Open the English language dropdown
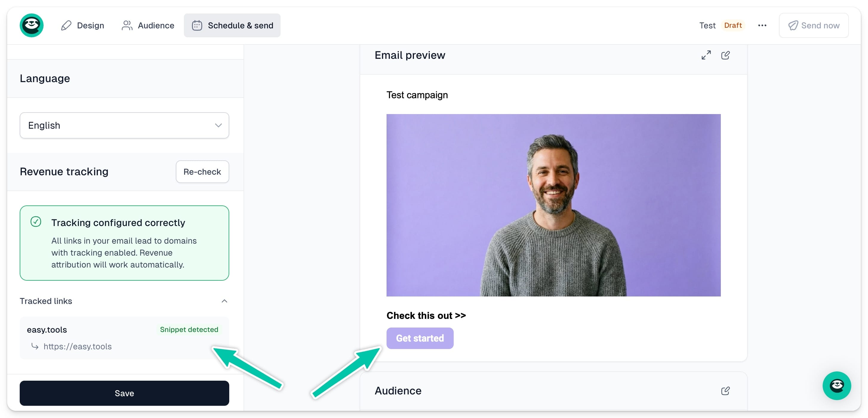The width and height of the screenshot is (868, 418). pos(124,125)
